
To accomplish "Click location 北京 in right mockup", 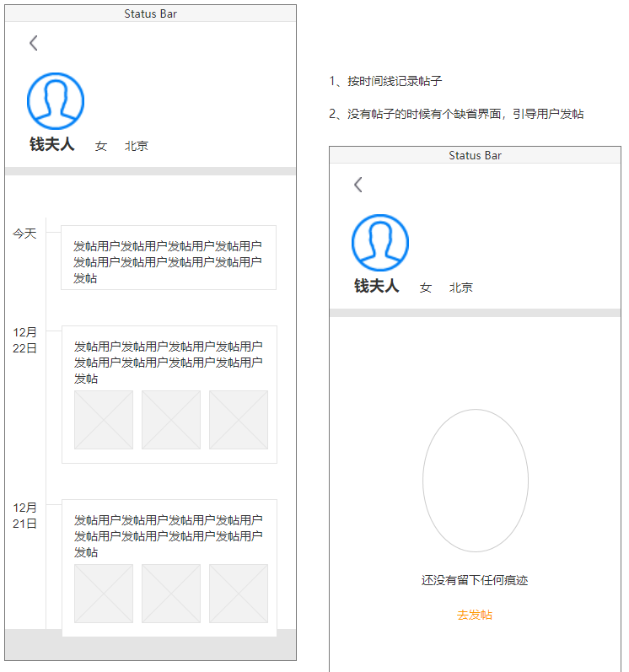I will [461, 288].
